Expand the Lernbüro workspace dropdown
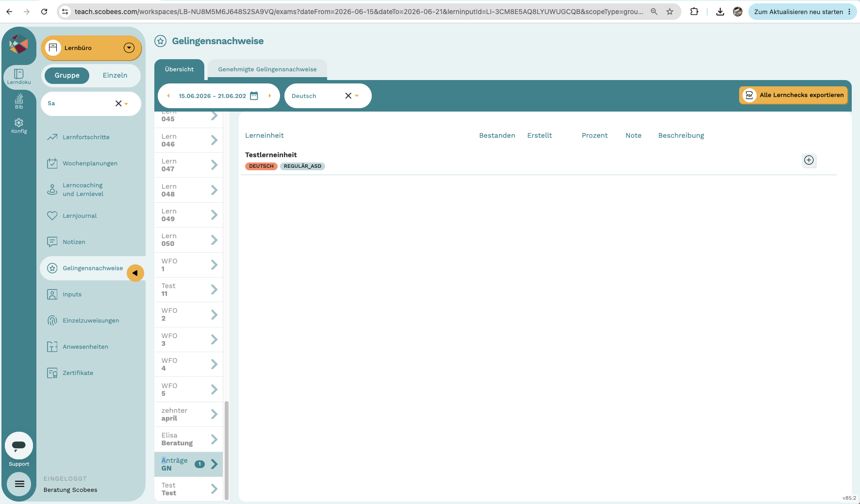Viewport: 860px width, 504px height. tap(129, 48)
